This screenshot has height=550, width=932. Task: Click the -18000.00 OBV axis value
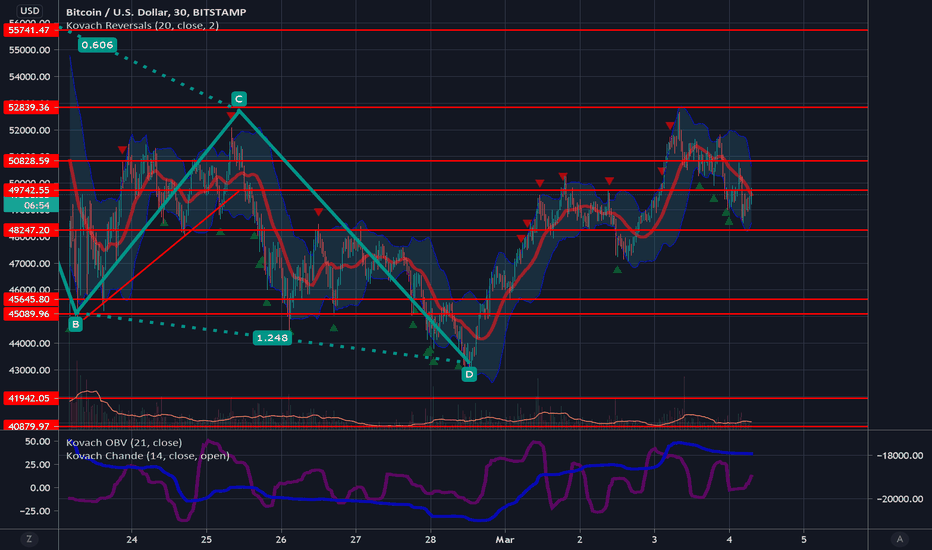pyautogui.click(x=899, y=455)
